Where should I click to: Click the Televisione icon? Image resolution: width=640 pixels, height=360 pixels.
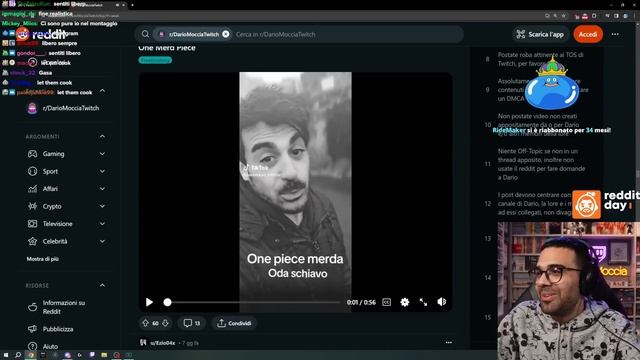pos(32,224)
